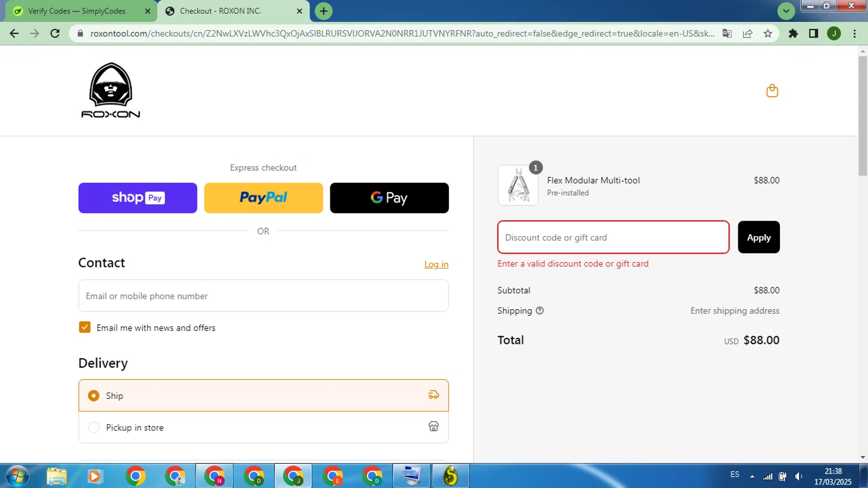
Task: Bookmark this page with the star
Action: (768, 34)
